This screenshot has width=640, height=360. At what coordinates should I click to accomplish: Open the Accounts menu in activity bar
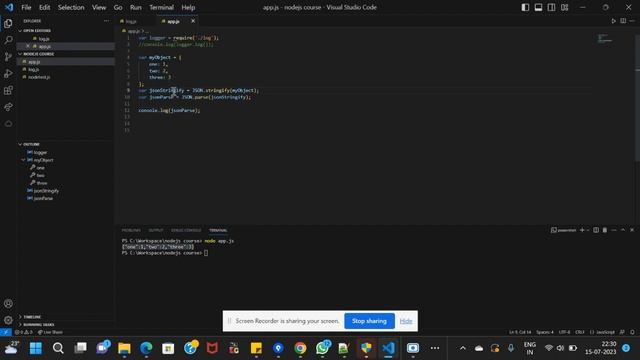click(8, 304)
